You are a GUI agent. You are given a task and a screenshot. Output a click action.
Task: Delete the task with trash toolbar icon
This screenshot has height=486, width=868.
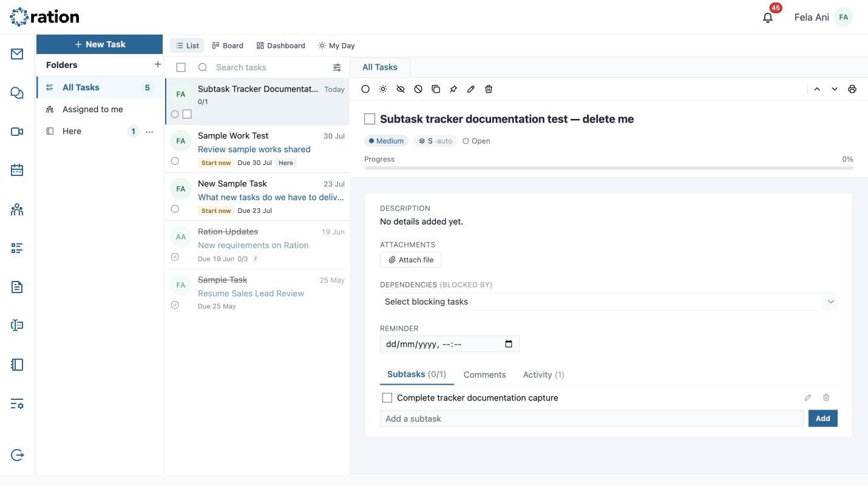click(x=489, y=89)
